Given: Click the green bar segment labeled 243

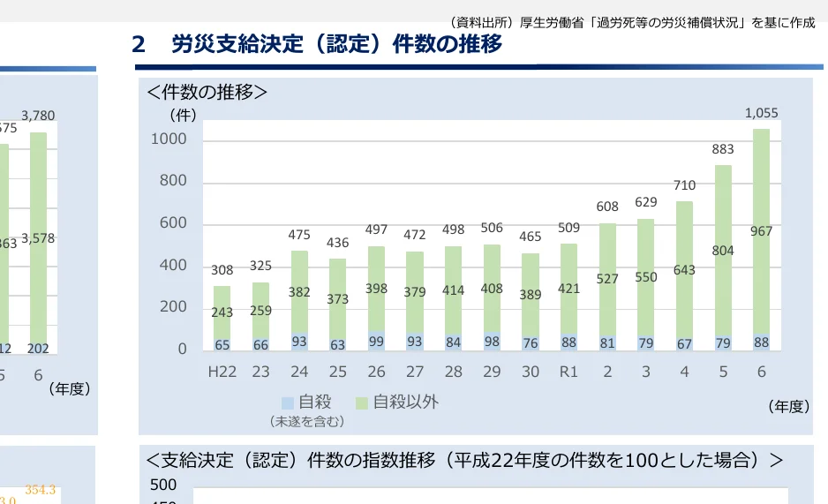Looking at the screenshot, I should click(x=222, y=312).
